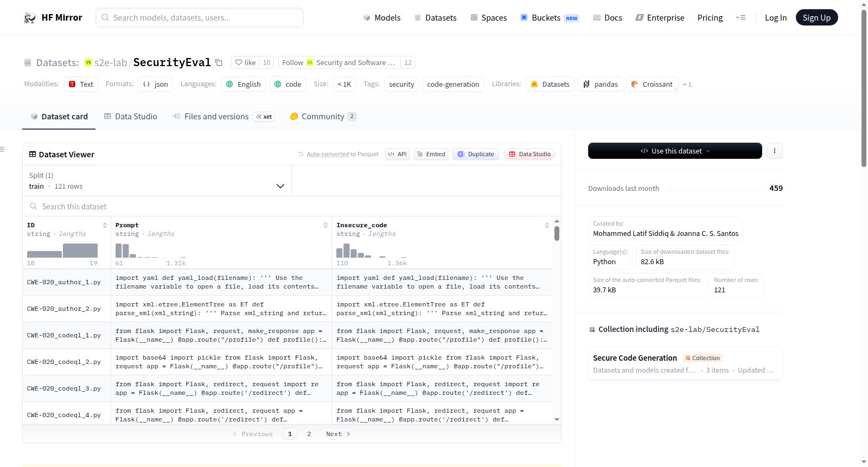Click the sort icon on the ID column

tap(105, 225)
